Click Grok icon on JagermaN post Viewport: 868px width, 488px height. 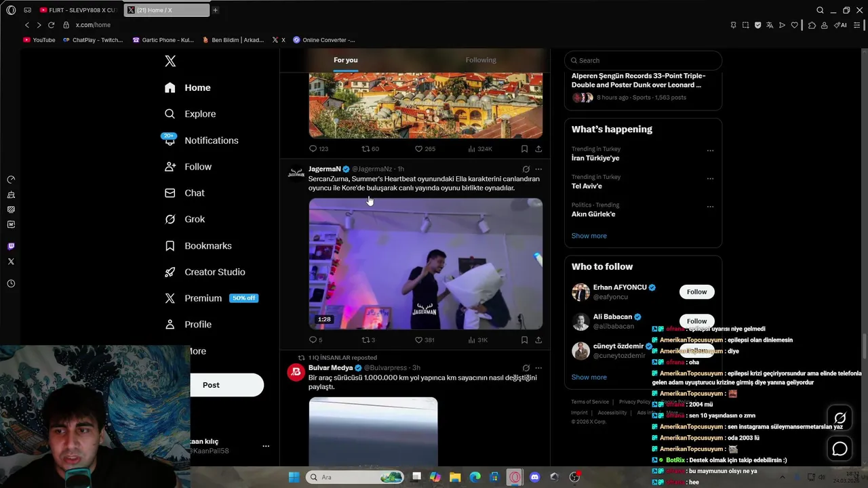pyautogui.click(x=526, y=169)
